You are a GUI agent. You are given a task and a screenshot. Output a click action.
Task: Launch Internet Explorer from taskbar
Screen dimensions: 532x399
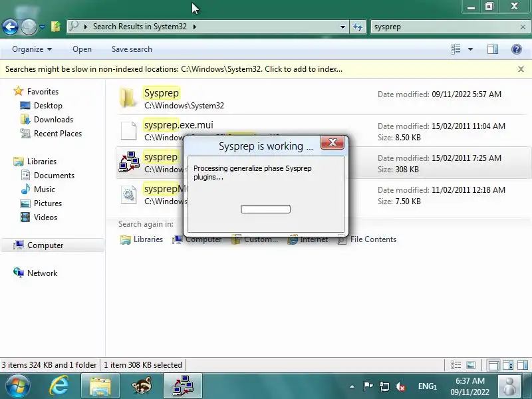59,386
